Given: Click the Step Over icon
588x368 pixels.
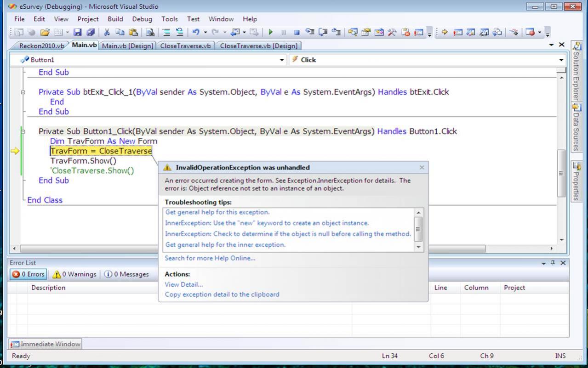Looking at the screenshot, I should (x=323, y=32).
